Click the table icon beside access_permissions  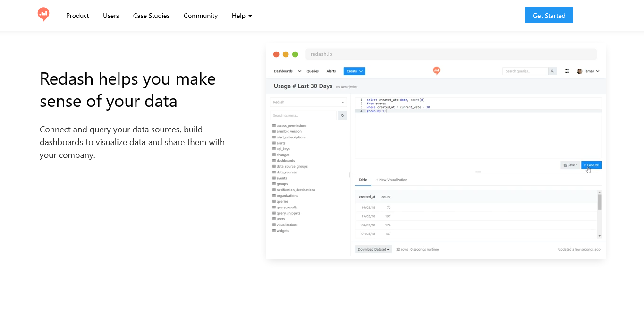point(274,126)
